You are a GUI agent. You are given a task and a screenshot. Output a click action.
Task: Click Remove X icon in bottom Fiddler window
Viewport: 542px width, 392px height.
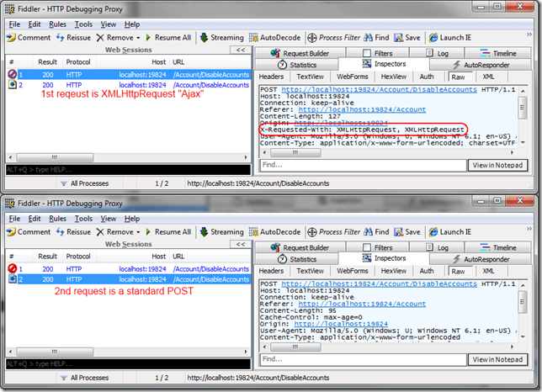[x=100, y=232]
